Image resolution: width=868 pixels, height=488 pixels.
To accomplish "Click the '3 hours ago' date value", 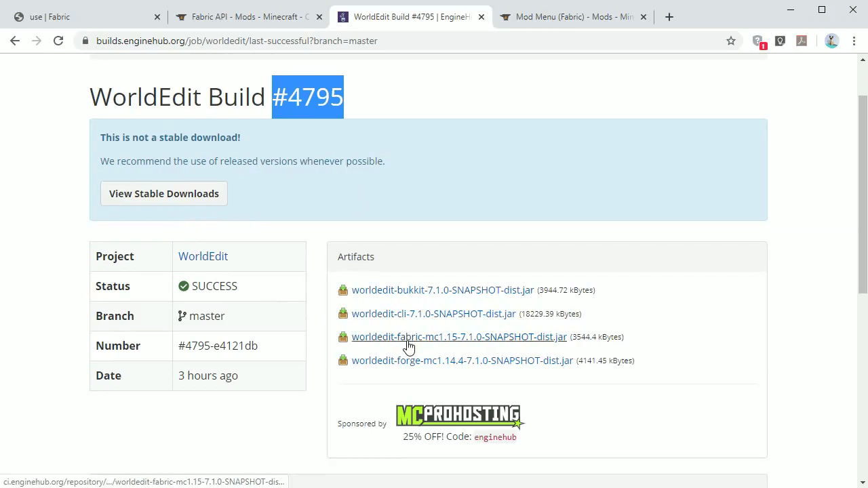I will (x=208, y=375).
